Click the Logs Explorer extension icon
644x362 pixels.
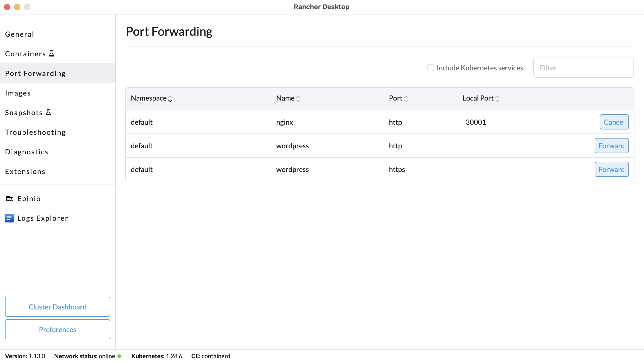9,218
